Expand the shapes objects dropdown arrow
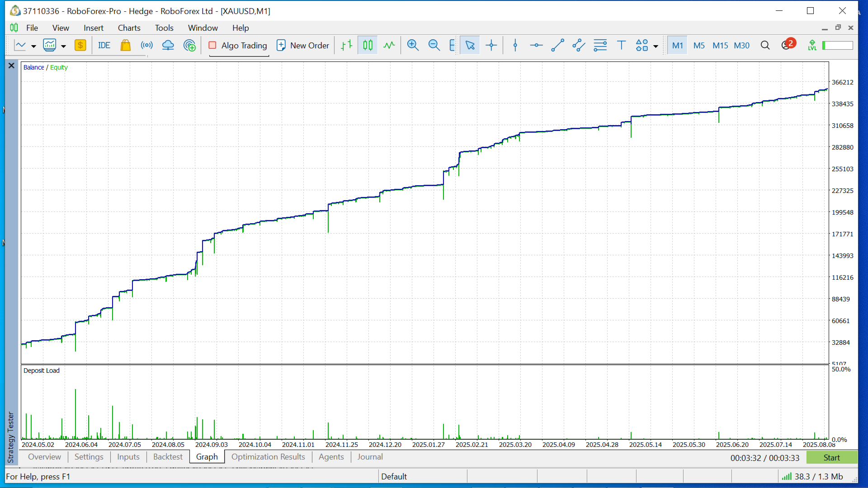 (656, 46)
